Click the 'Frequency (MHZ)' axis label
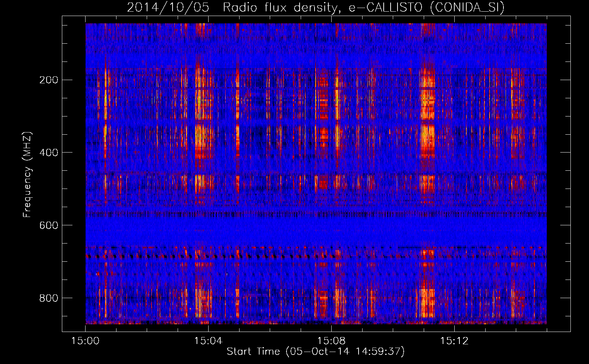The height and width of the screenshot is (364, 589). click(x=27, y=175)
